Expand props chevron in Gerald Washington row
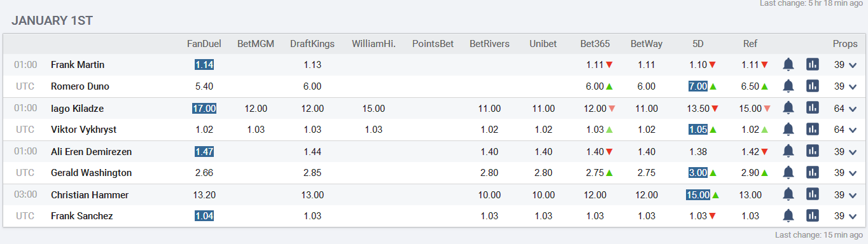The image size is (868, 244). click(853, 173)
